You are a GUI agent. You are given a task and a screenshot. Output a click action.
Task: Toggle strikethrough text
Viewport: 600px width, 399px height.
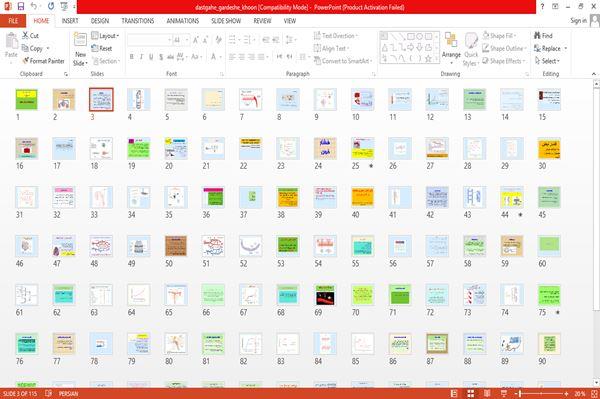[171, 57]
